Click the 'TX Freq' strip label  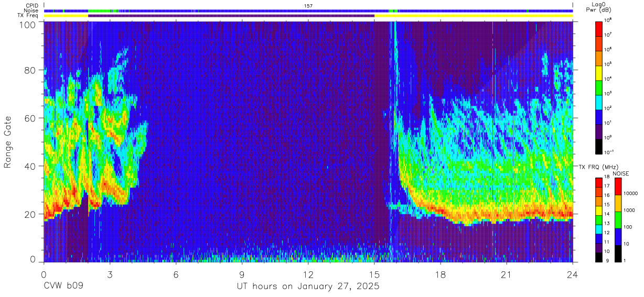pyautogui.click(x=27, y=16)
